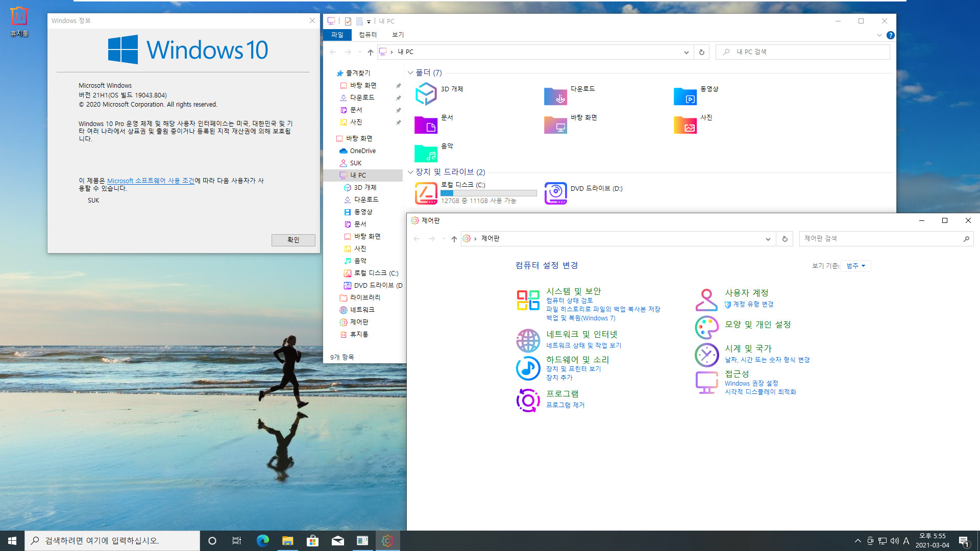Launch Microsoft Edge from the taskbar
Image resolution: width=980 pixels, height=551 pixels.
[262, 541]
